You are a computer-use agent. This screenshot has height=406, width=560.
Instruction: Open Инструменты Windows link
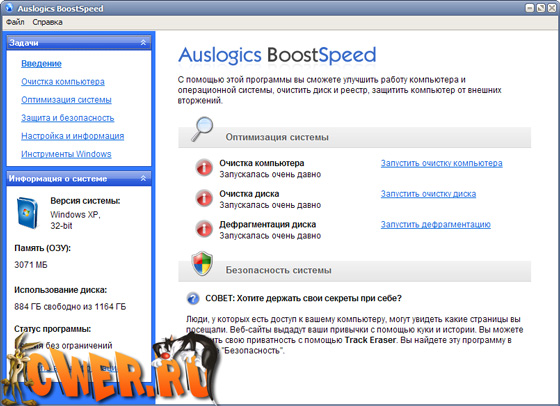click(66, 154)
